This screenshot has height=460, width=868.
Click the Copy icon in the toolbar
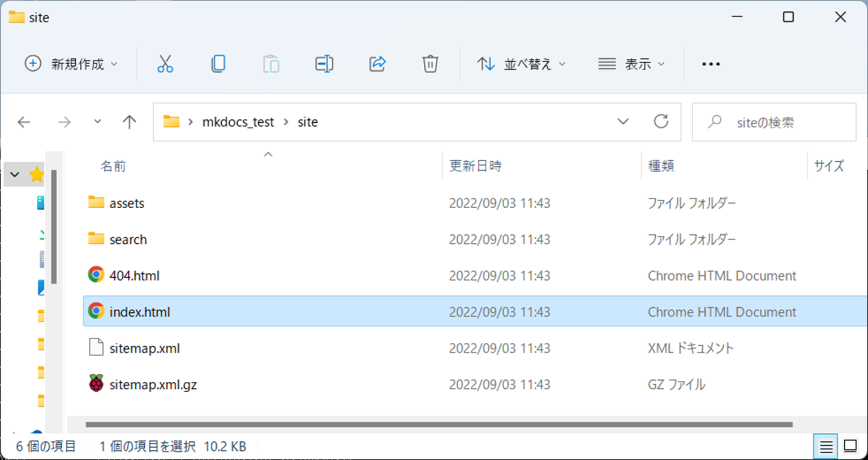tap(218, 63)
